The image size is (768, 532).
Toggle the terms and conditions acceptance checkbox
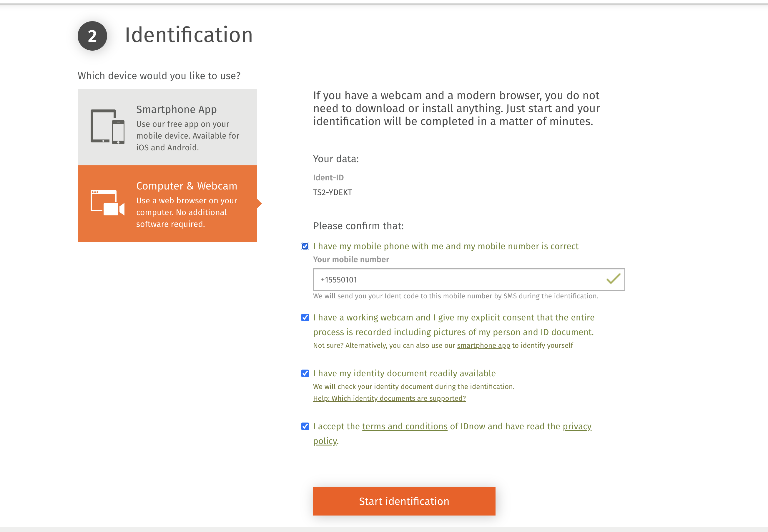pos(305,426)
